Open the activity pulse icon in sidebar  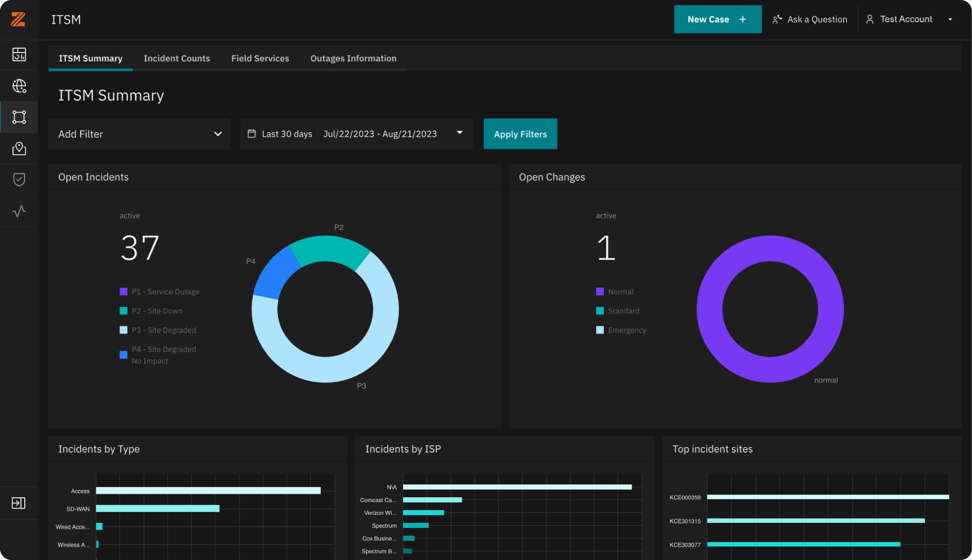[19, 211]
